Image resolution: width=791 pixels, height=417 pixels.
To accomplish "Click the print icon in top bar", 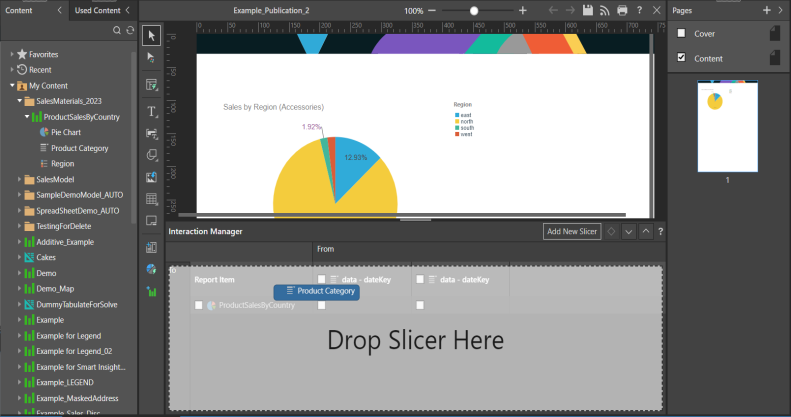I will point(622,10).
